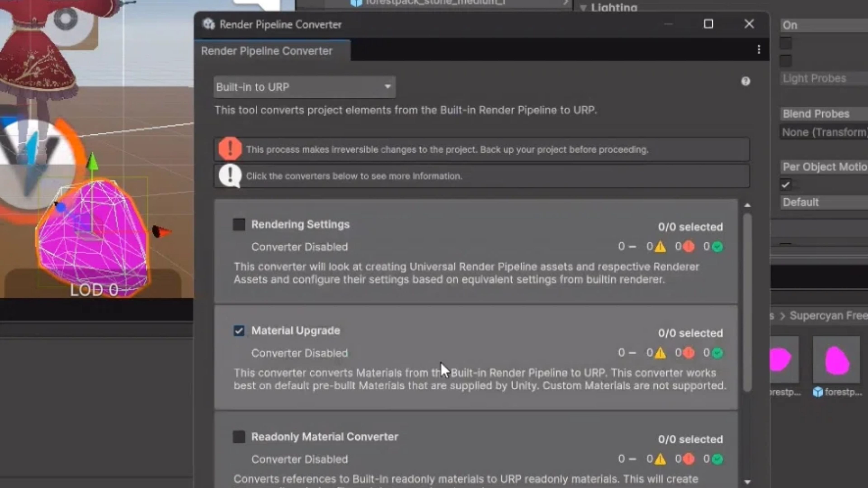The image size is (868, 488).
Task: Click the Supercyan Free breadcrumb in Project panel
Action: point(829,316)
